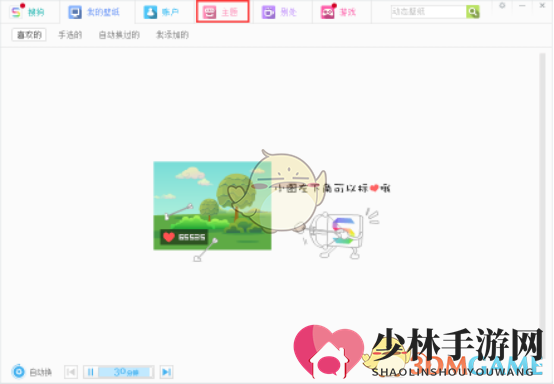The height and width of the screenshot is (384, 554).
Task: Select the 喜欢的 filter
Action: coord(29,35)
